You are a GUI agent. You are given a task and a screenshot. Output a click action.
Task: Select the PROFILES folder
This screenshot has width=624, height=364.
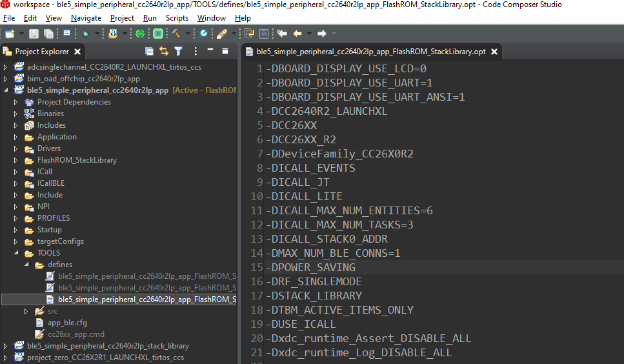pos(54,218)
